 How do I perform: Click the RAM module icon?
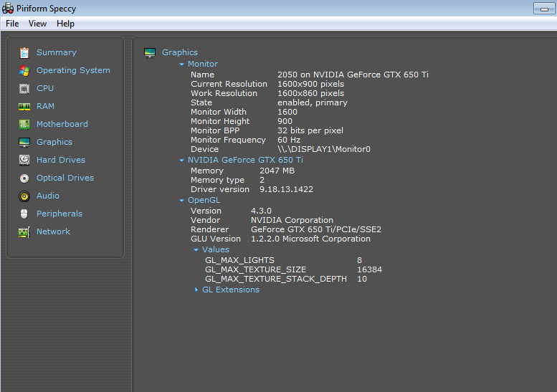click(24, 106)
